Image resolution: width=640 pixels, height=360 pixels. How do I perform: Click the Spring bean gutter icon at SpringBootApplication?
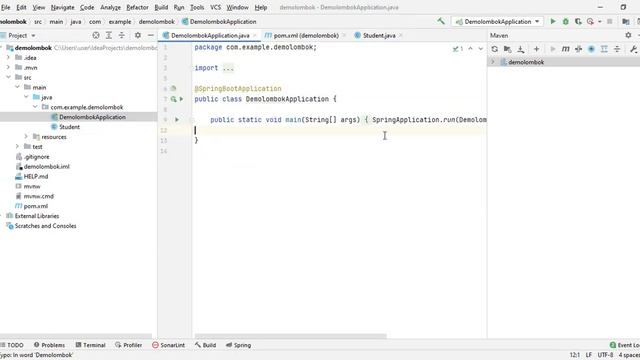(x=173, y=88)
